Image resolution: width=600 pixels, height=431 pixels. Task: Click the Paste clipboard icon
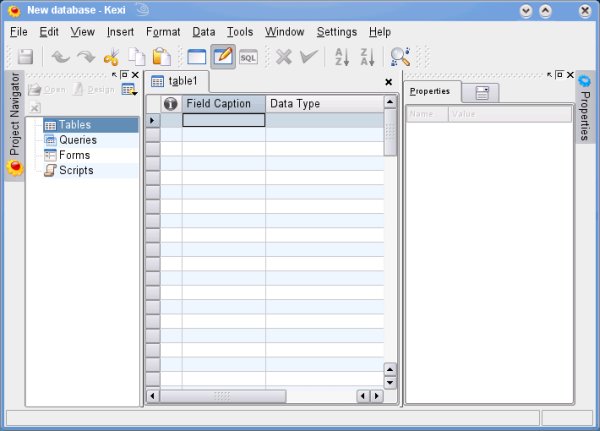[161, 57]
